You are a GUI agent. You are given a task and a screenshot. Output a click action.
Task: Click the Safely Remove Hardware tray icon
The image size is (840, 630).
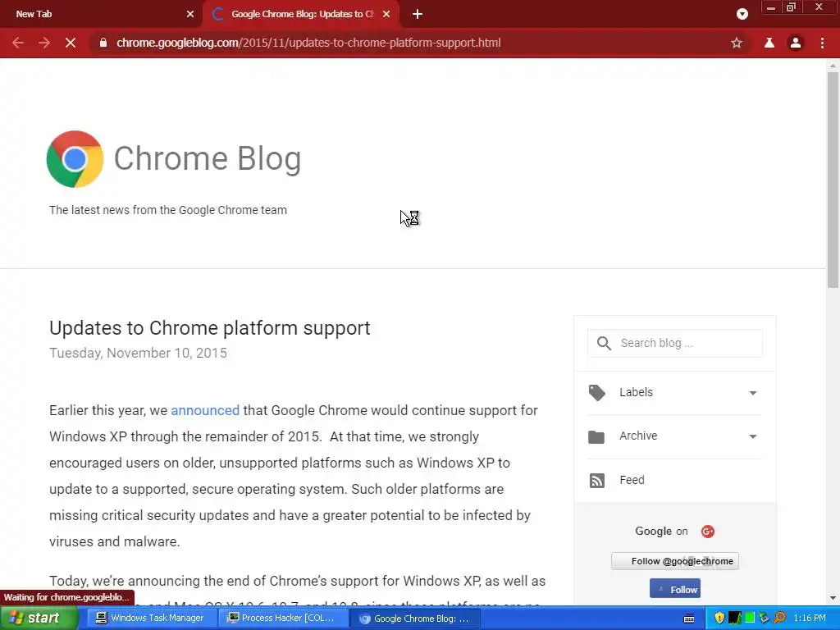[x=764, y=619]
